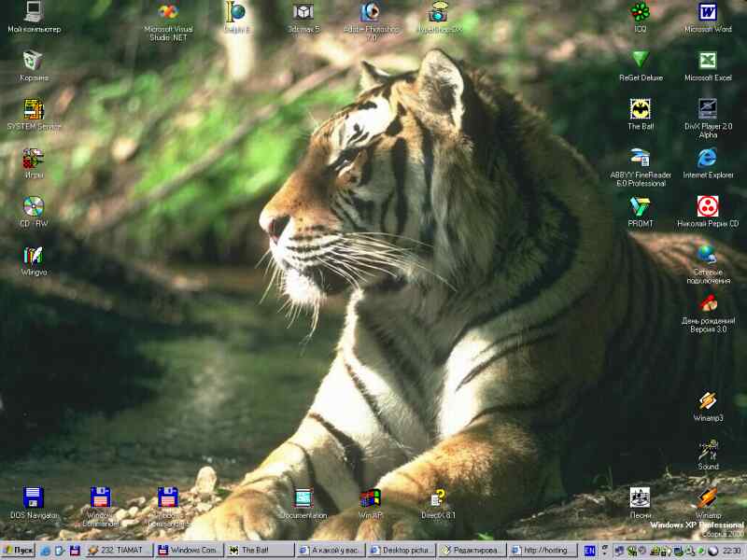
Task: Open the Adobe Photoshop 7.0 desktop shortcut
Action: 371,13
